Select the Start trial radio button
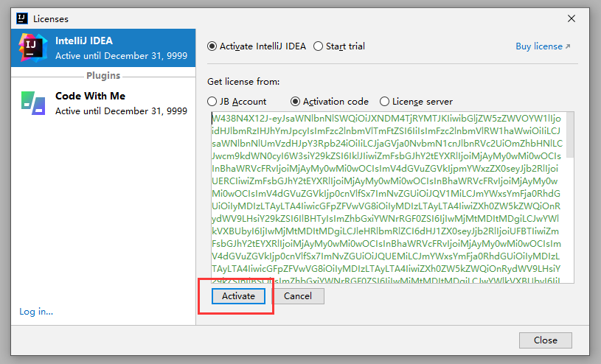601x364 pixels. tap(339, 46)
